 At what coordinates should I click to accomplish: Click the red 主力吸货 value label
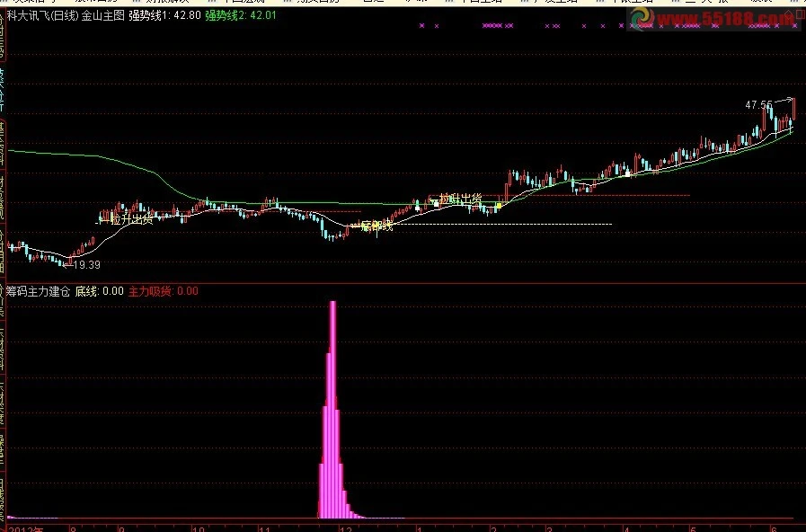tap(164, 291)
